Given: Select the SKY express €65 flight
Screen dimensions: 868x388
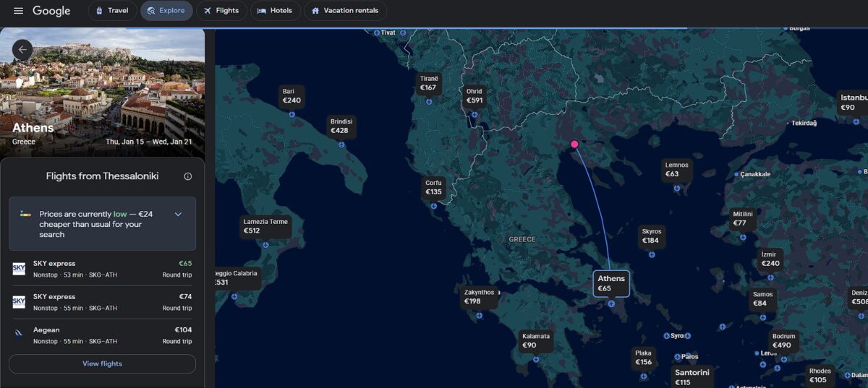Looking at the screenshot, I should click(102, 269).
